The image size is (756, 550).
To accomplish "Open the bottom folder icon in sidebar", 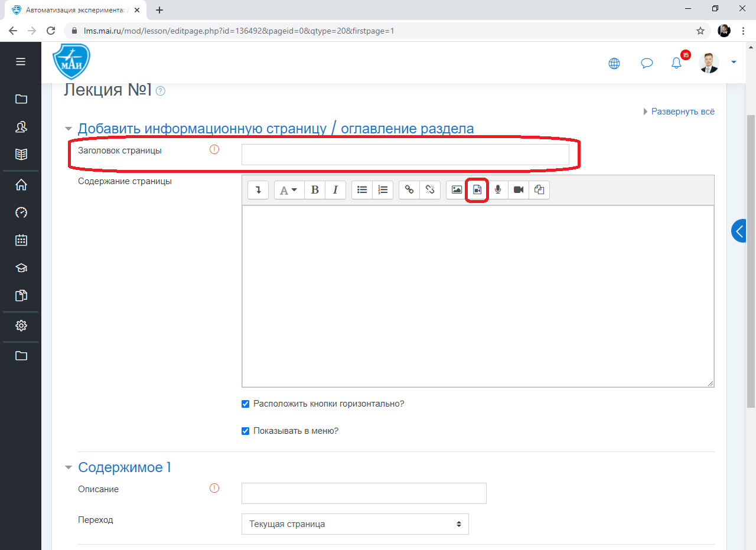I will click(21, 355).
